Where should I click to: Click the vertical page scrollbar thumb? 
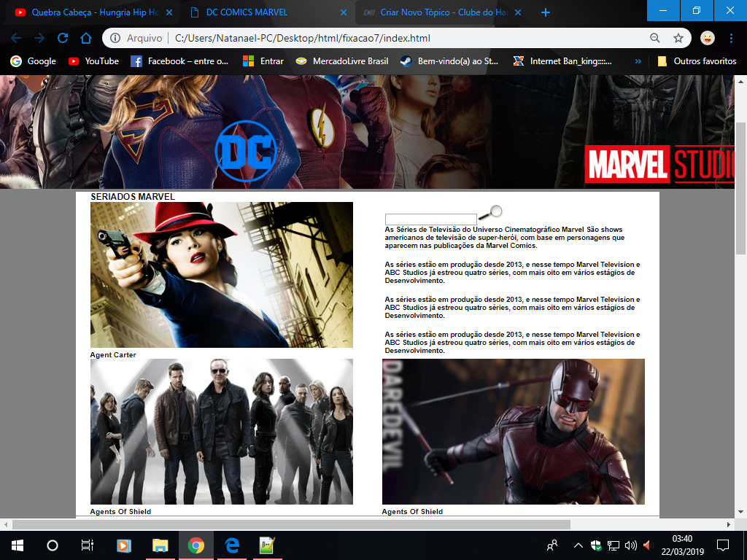click(x=740, y=189)
